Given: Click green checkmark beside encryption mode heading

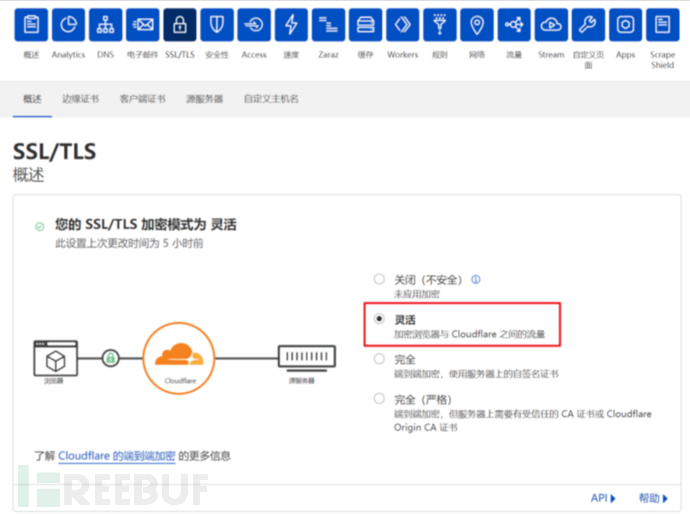Looking at the screenshot, I should pos(40,227).
